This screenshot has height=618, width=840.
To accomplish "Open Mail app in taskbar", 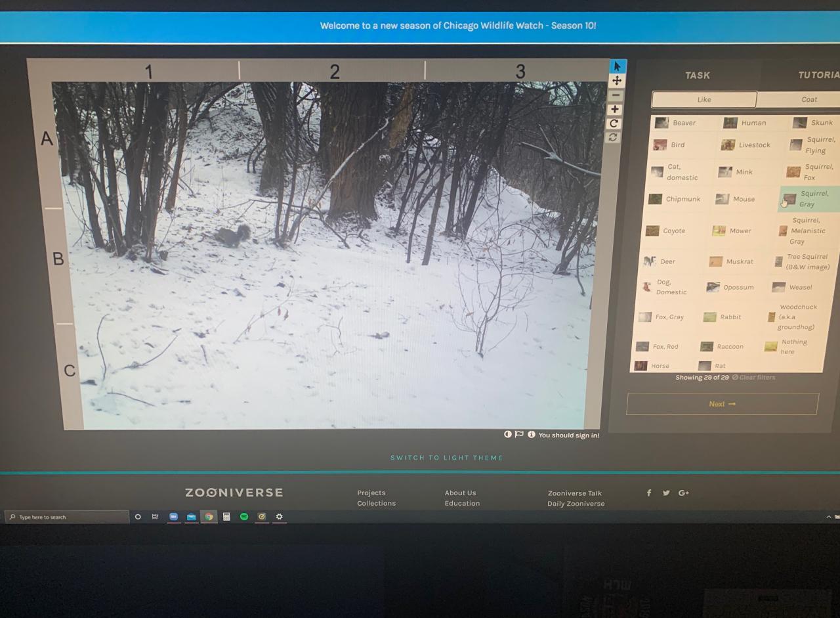I will click(x=191, y=517).
